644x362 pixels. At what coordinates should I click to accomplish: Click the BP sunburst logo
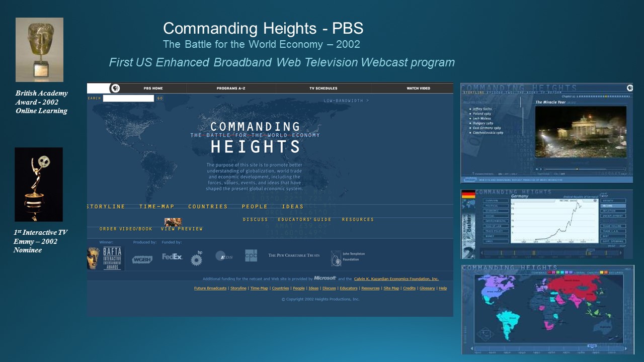click(x=197, y=258)
